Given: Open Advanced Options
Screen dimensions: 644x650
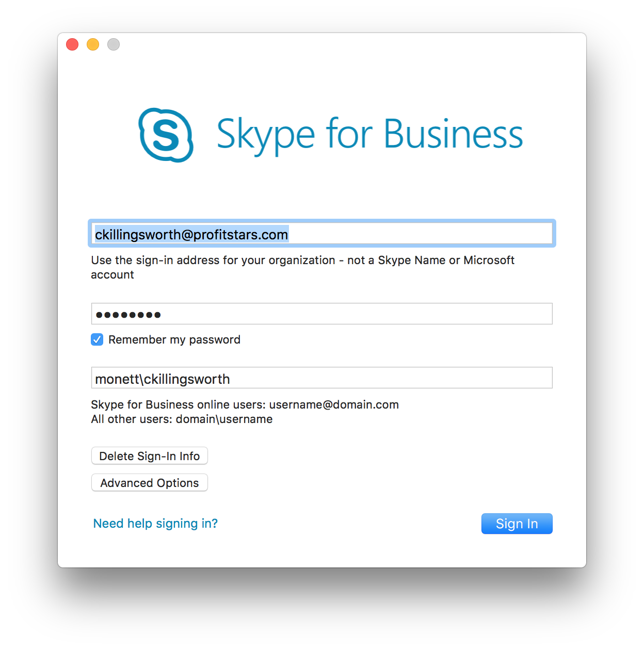Looking at the screenshot, I should click(x=150, y=483).
